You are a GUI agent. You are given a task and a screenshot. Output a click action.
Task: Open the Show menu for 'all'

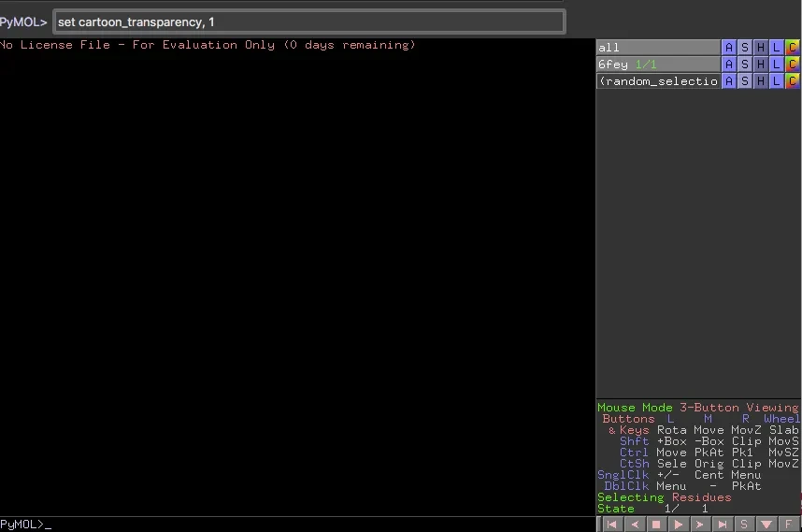[745, 48]
